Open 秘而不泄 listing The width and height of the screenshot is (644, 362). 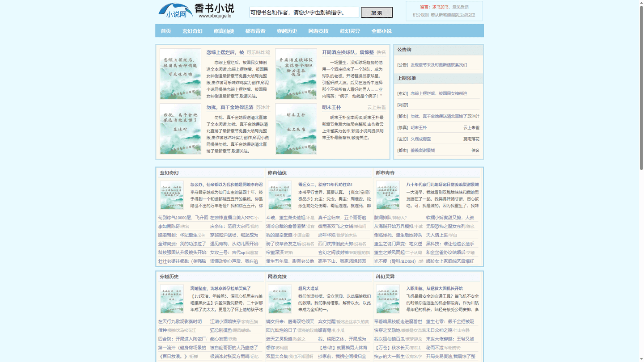(435, 348)
